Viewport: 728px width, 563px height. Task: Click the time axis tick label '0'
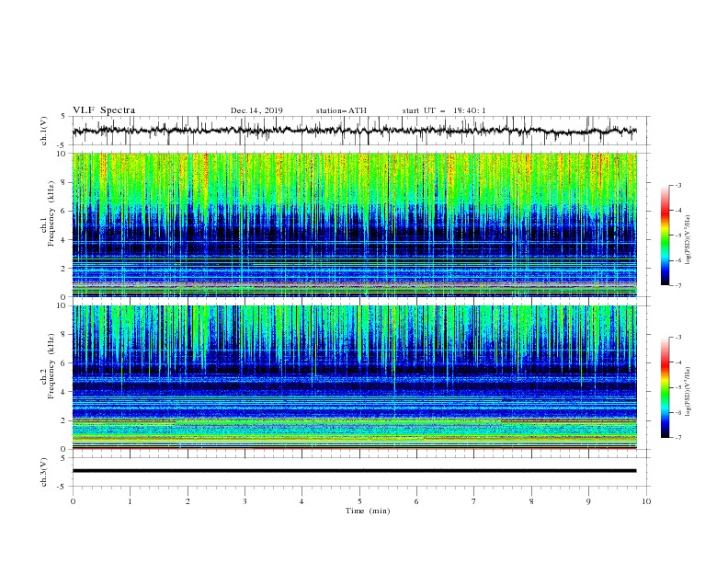tap(73, 501)
